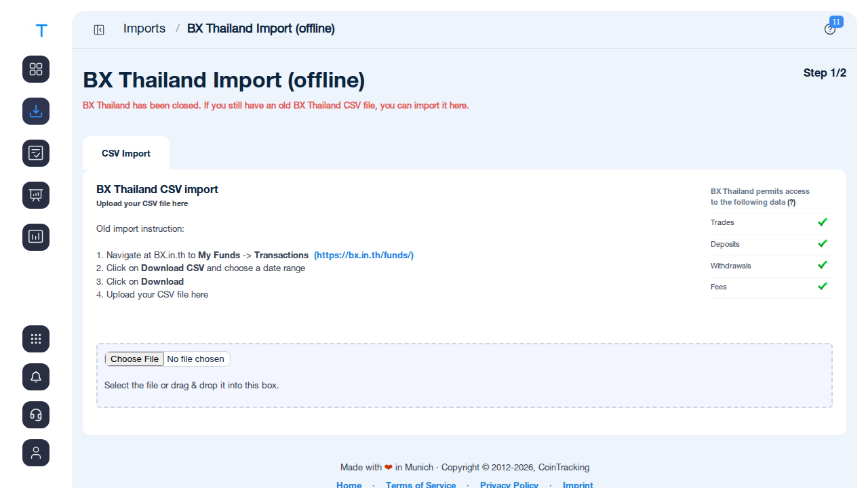Click 'Old import instruction:' text

(x=140, y=228)
